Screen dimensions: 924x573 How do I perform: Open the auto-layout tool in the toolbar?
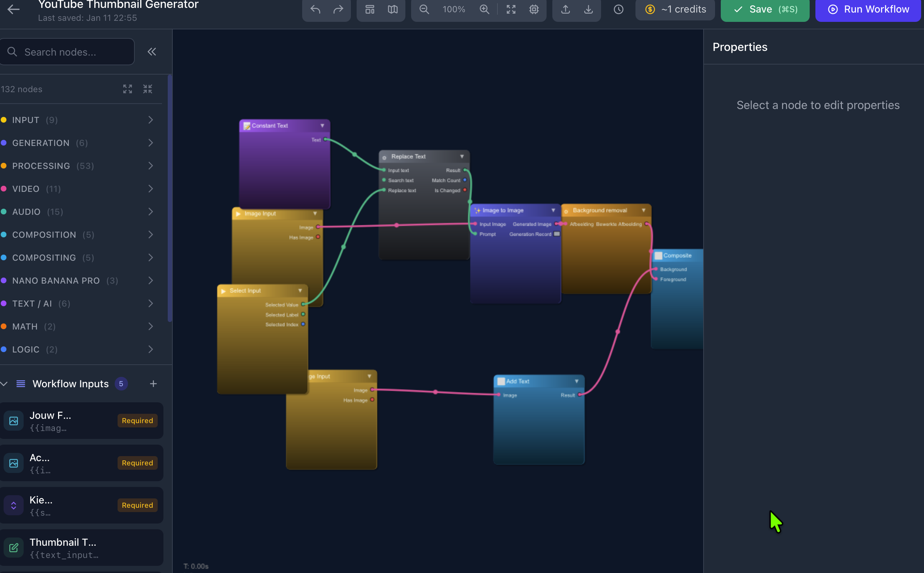pos(370,9)
